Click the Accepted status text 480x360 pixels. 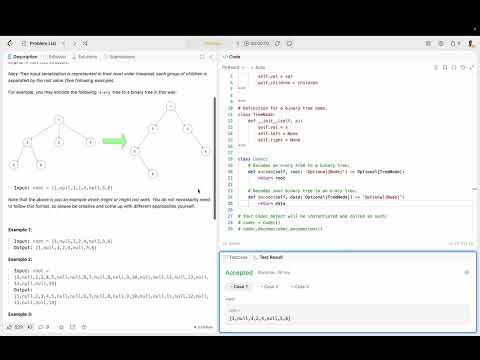pyautogui.click(x=239, y=272)
